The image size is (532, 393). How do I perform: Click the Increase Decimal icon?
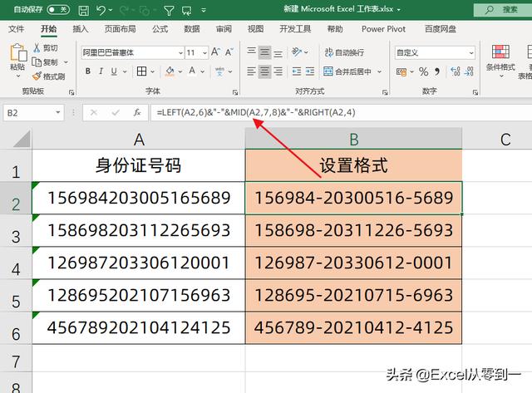455,71
